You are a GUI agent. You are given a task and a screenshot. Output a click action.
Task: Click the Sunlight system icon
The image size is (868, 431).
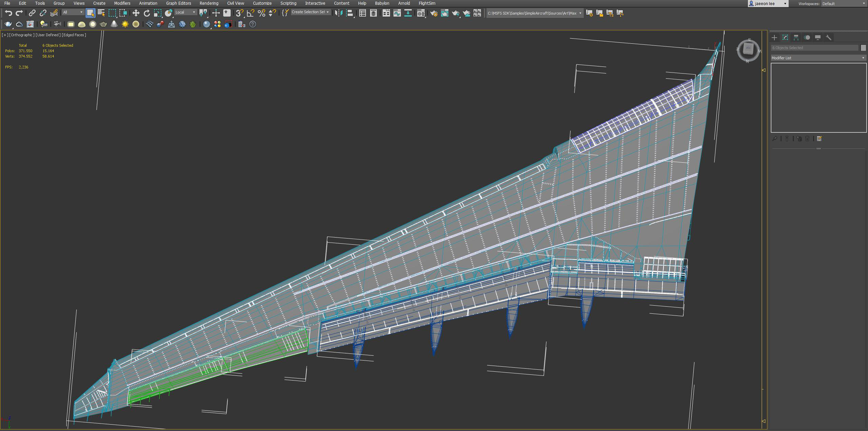coord(125,24)
